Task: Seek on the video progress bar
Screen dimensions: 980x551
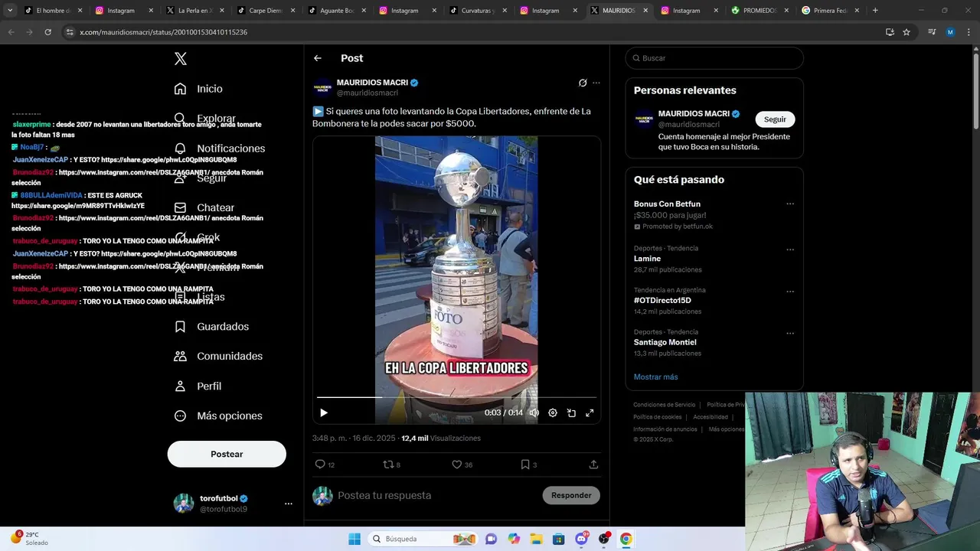Action: [x=456, y=397]
